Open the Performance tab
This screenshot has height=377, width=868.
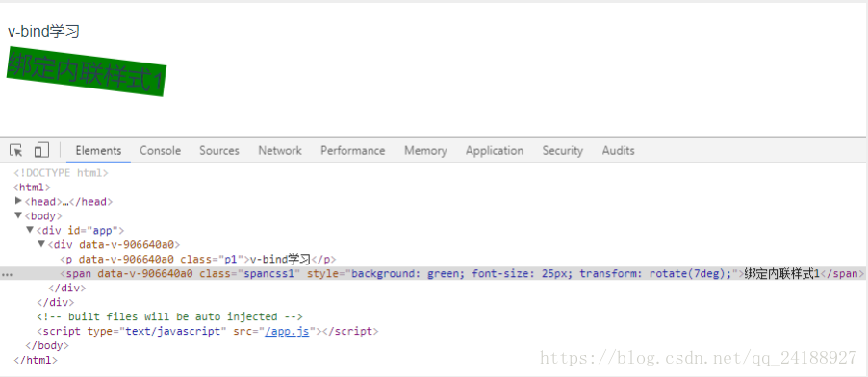pyautogui.click(x=352, y=151)
